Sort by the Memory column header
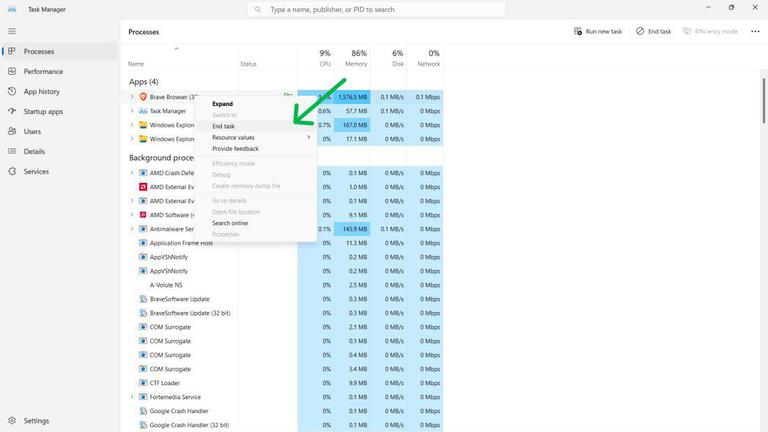 click(x=352, y=58)
